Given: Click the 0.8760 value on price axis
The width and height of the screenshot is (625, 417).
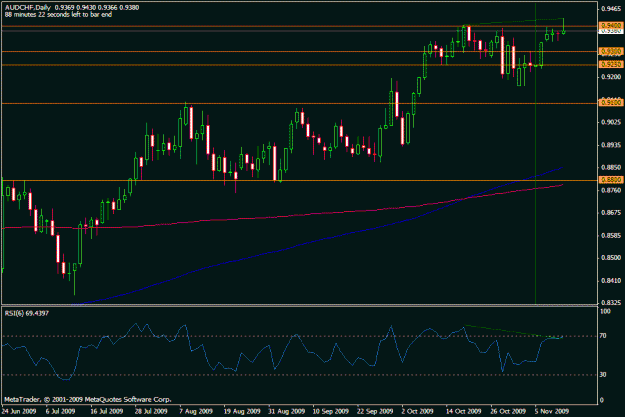Looking at the screenshot, I should click(611, 190).
